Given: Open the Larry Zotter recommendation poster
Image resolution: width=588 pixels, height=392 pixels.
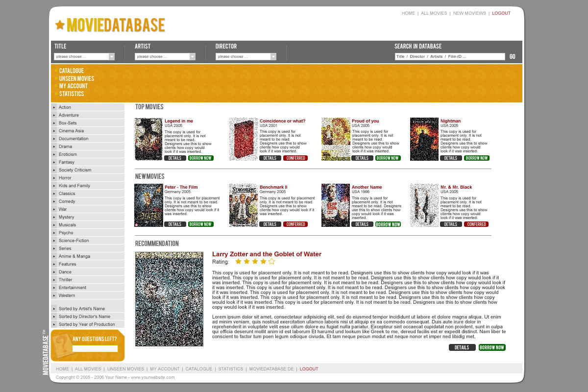Looking at the screenshot, I should [169, 299].
